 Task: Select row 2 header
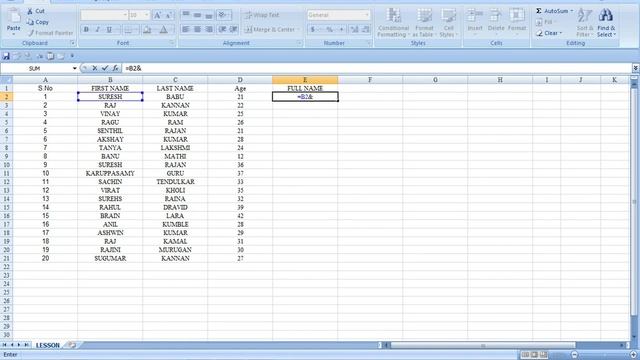pyautogui.click(x=6, y=97)
